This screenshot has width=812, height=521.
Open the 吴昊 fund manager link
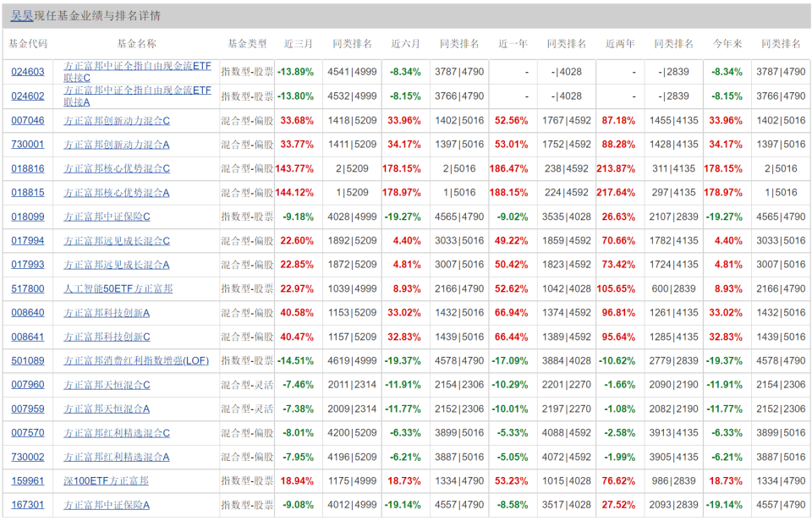coord(22,16)
